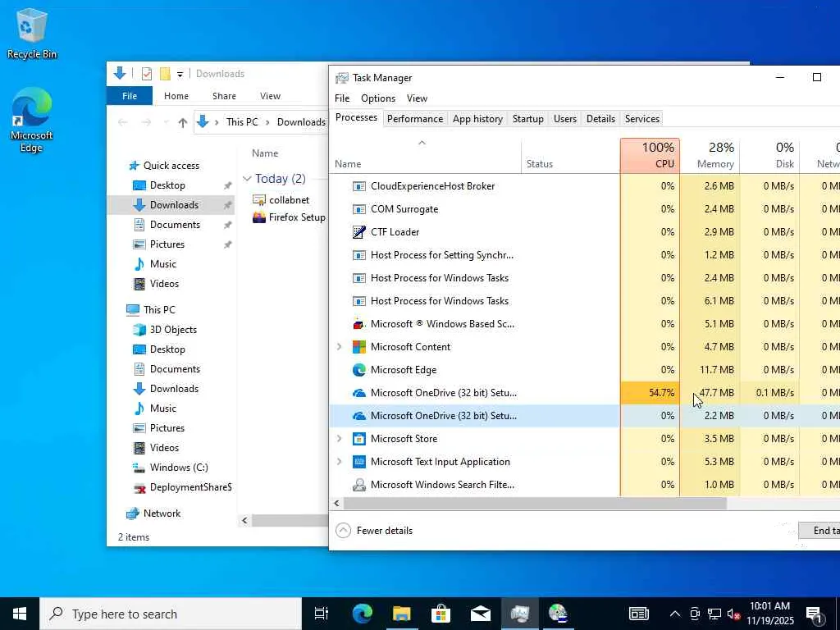This screenshot has width=840, height=630.
Task: Open the Microsoft Edge desktop shortcut
Action: coord(31,120)
